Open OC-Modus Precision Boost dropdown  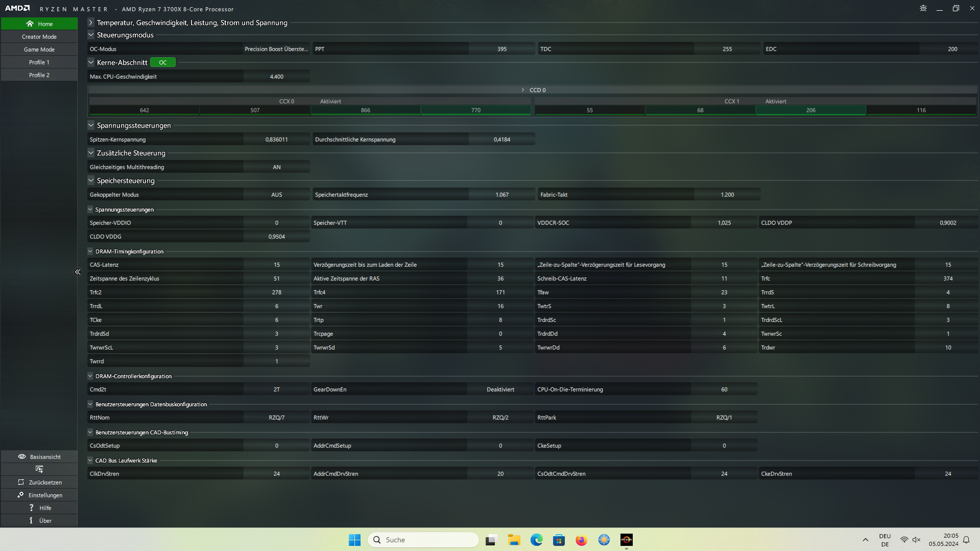(x=276, y=49)
